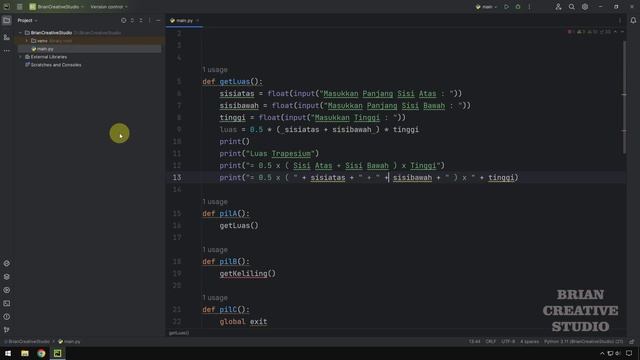This screenshot has width=640, height=360.
Task: Open editor tabs options menu
Action: 620,20
